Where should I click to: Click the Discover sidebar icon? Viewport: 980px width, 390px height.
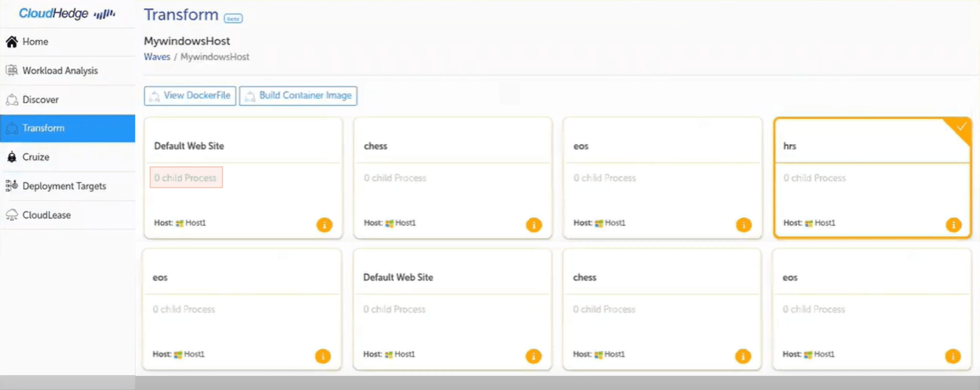pos(12,100)
